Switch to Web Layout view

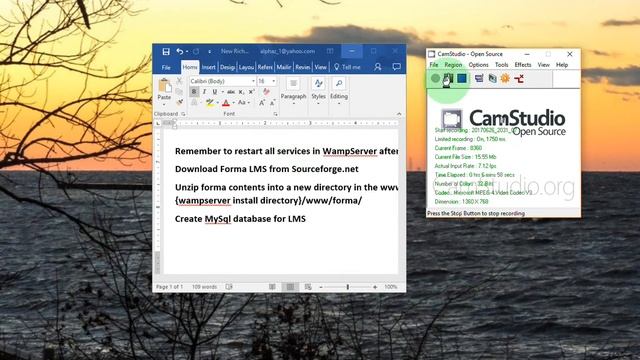(308, 287)
